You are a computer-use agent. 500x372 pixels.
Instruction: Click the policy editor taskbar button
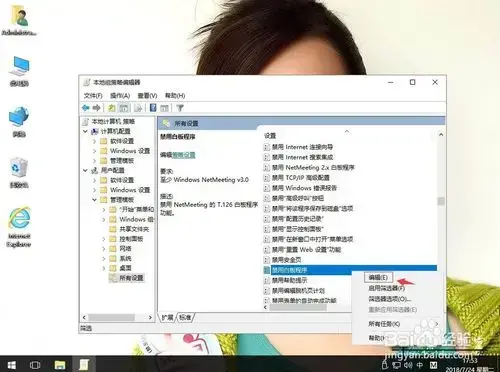point(83,365)
